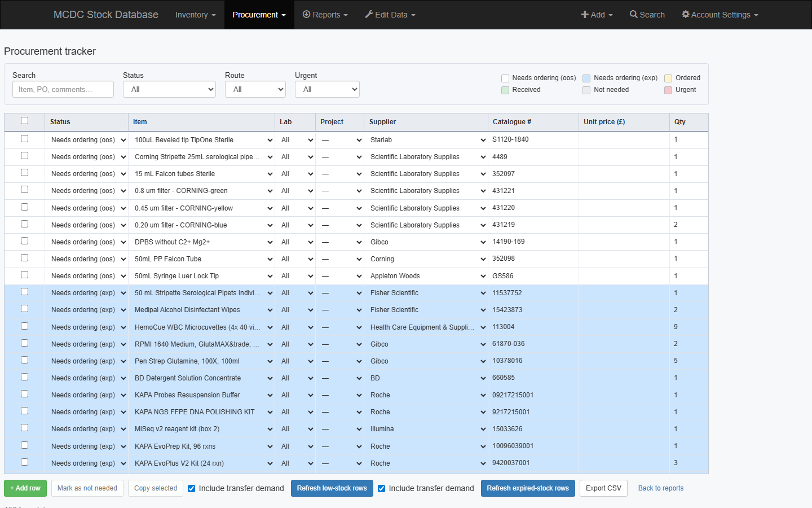Open Supplier dropdown showing Illumina
812x508 pixels.
pyautogui.click(x=427, y=429)
